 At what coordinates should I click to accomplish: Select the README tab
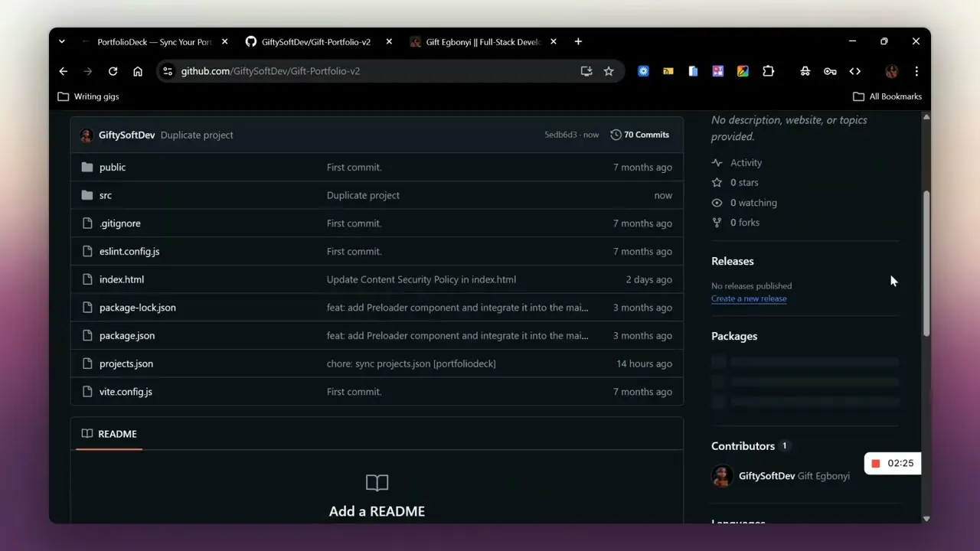click(x=109, y=434)
